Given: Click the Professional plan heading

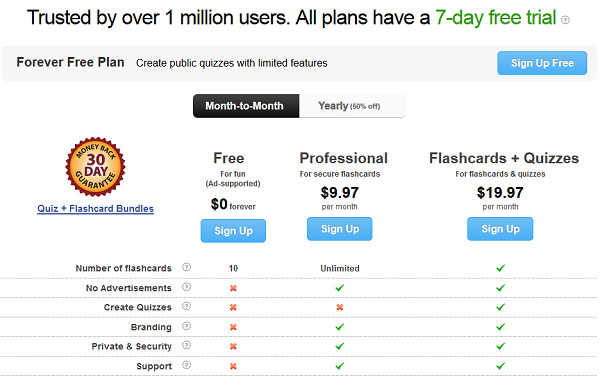Looking at the screenshot, I should (344, 158).
